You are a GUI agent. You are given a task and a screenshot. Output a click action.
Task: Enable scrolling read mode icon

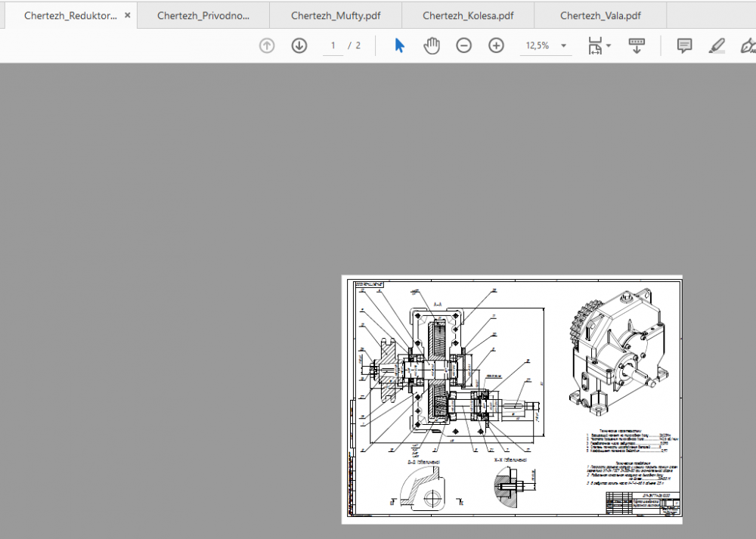click(x=637, y=45)
